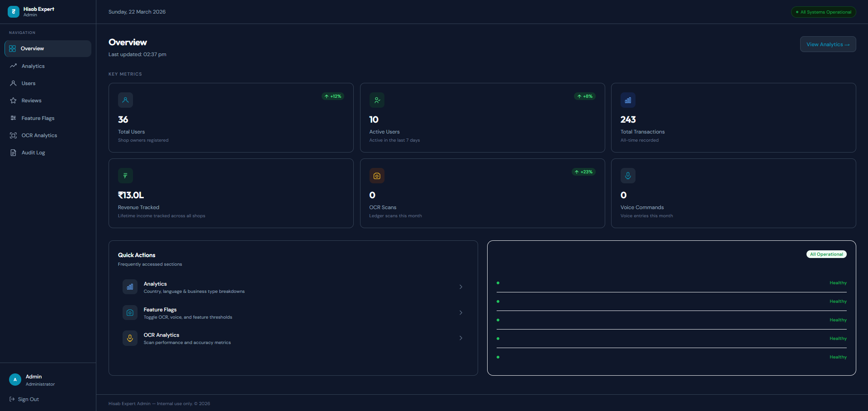This screenshot has height=411, width=868.
Task: Click the Sign Out link
Action: [x=28, y=399]
